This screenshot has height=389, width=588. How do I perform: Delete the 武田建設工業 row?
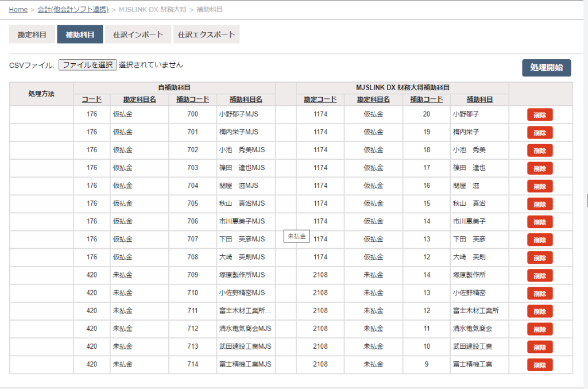pos(540,347)
